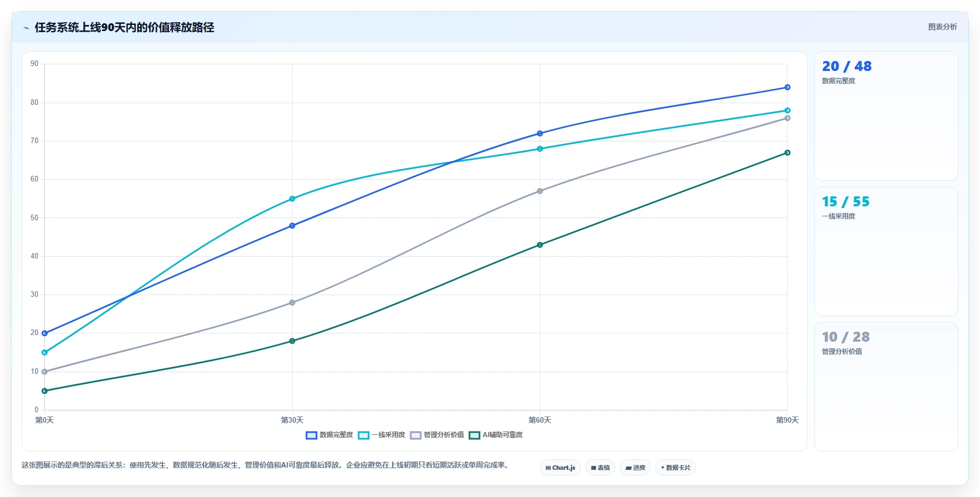Select 数据完整度 point at 第30天 (48)

[x=292, y=226]
